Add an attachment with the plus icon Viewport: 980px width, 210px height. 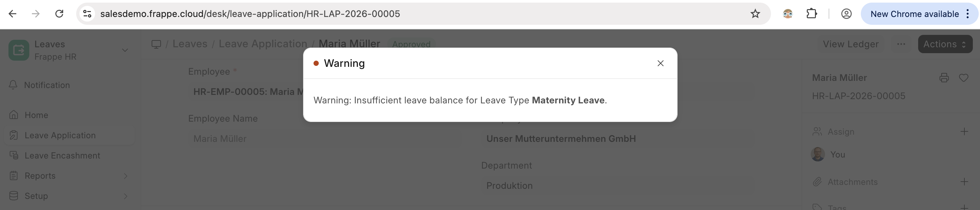[x=964, y=182]
